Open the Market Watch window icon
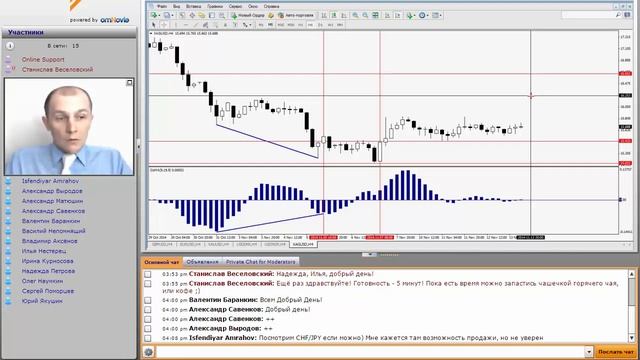Viewport: 640px width, 360px height. (182, 15)
